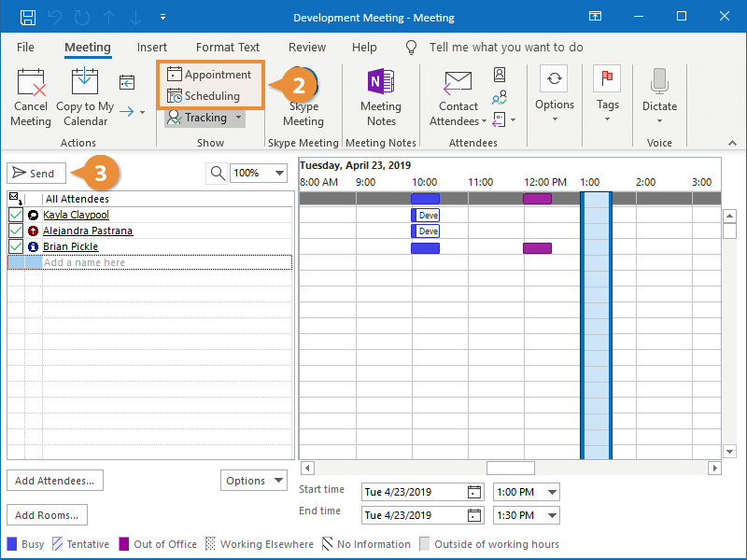Uncheck the Brian Pickle checkbox
This screenshot has height=560, width=747.
tap(16, 247)
